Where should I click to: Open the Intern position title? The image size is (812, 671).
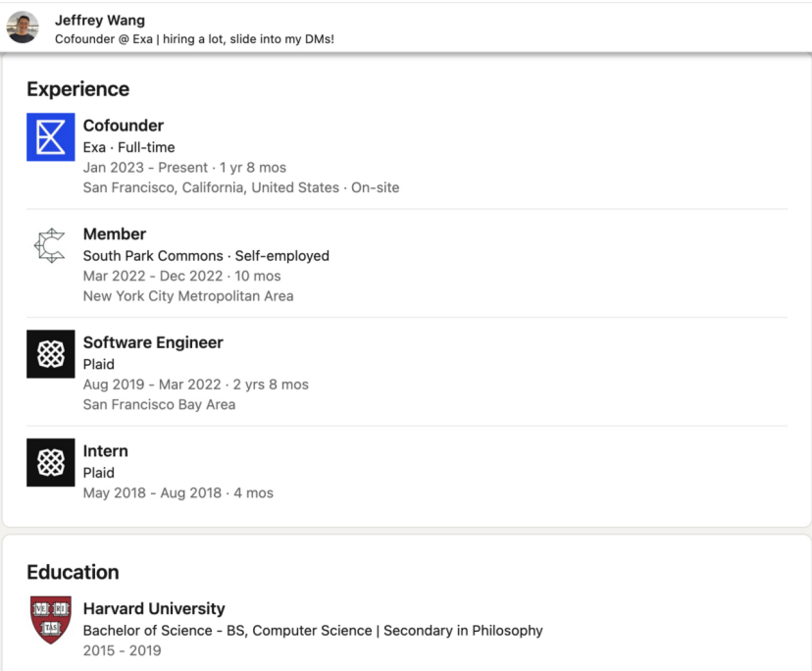[x=106, y=451]
